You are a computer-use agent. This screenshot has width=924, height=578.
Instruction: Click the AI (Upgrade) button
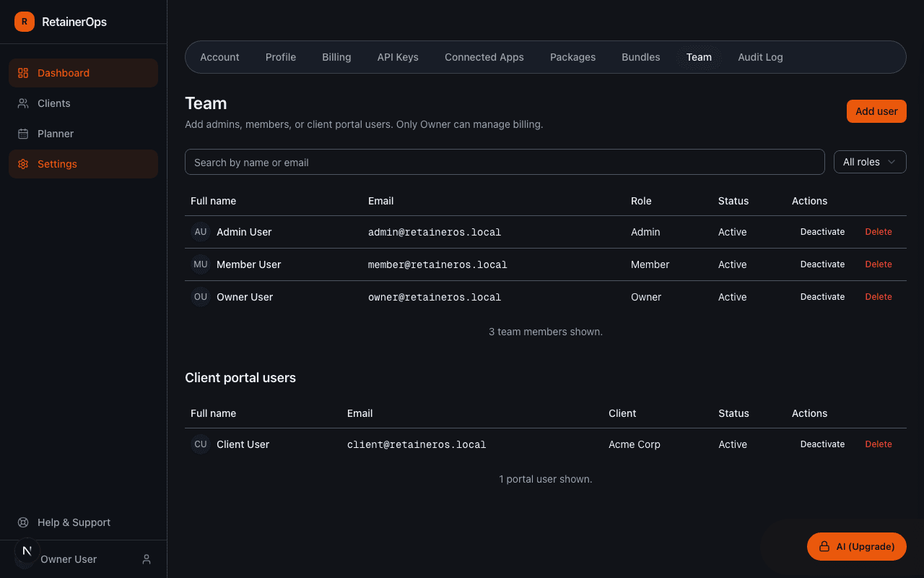click(856, 547)
